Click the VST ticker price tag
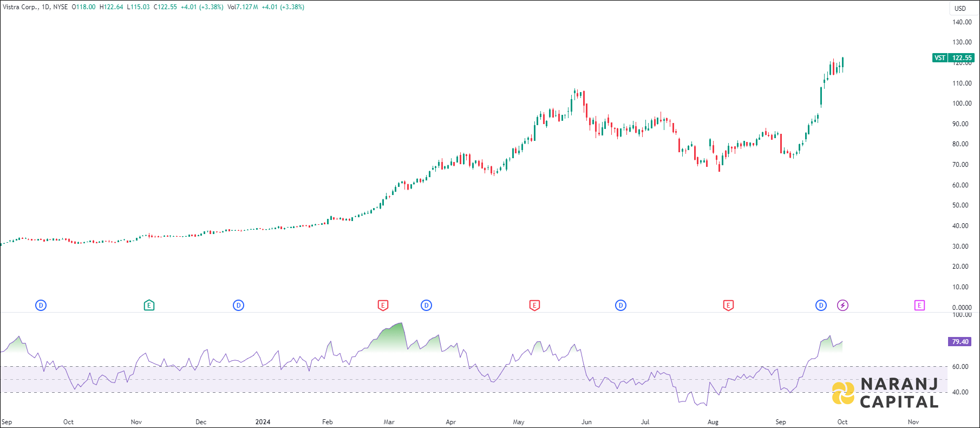980x428 pixels. [x=939, y=58]
